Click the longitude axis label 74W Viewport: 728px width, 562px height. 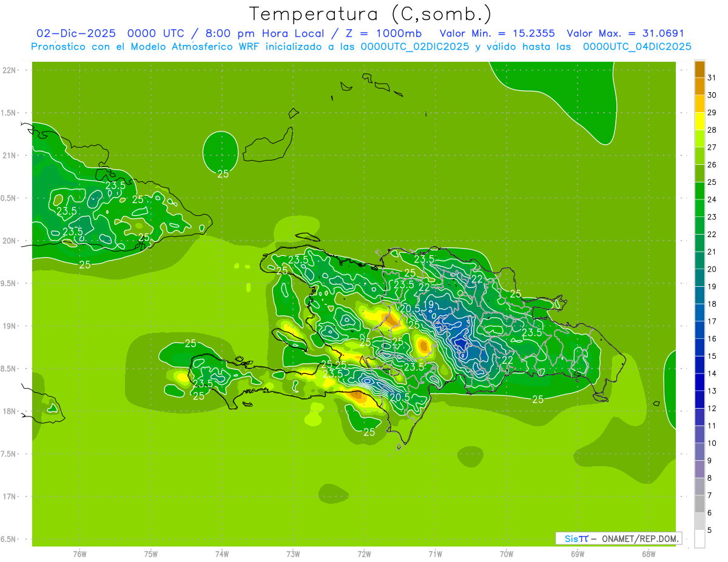(x=222, y=554)
